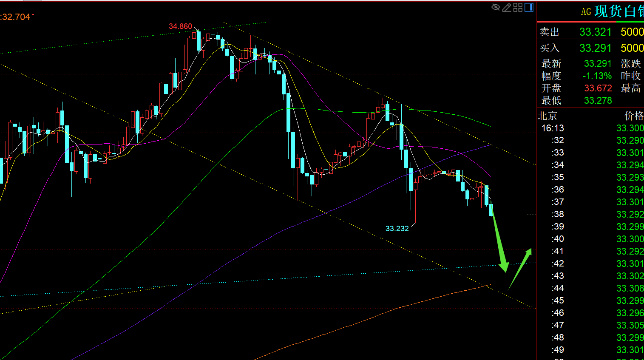This screenshot has width=644, height=360.
Task: Select the :44 tick row at 33.308
Action: coord(591,289)
